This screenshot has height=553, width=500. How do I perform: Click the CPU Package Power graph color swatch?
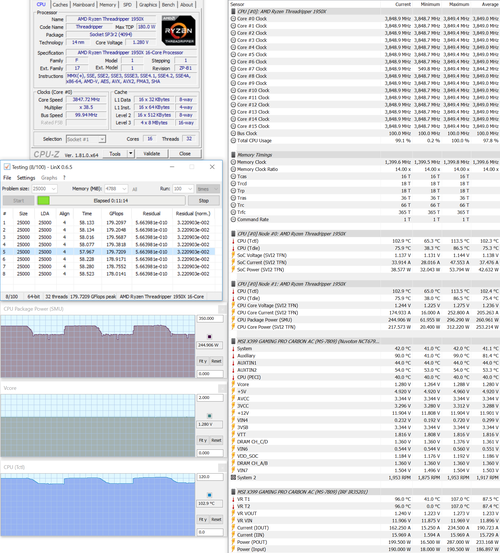pos(209,336)
